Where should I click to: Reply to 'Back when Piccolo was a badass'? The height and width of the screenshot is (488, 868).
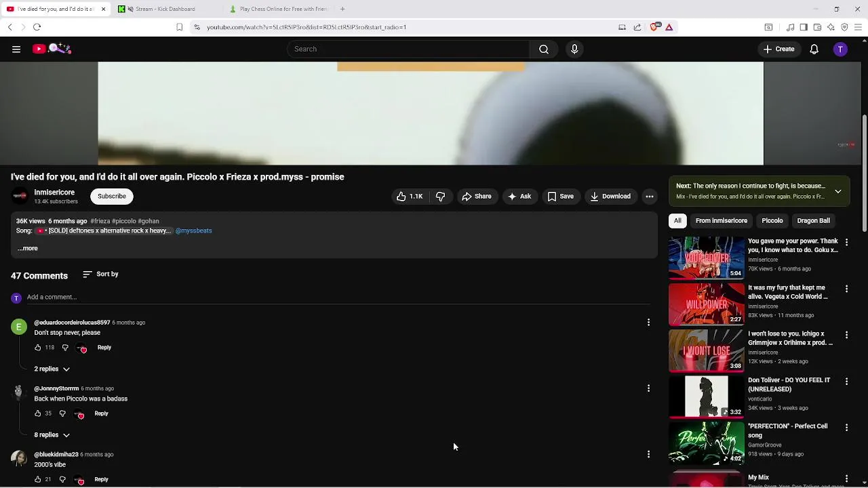101,413
